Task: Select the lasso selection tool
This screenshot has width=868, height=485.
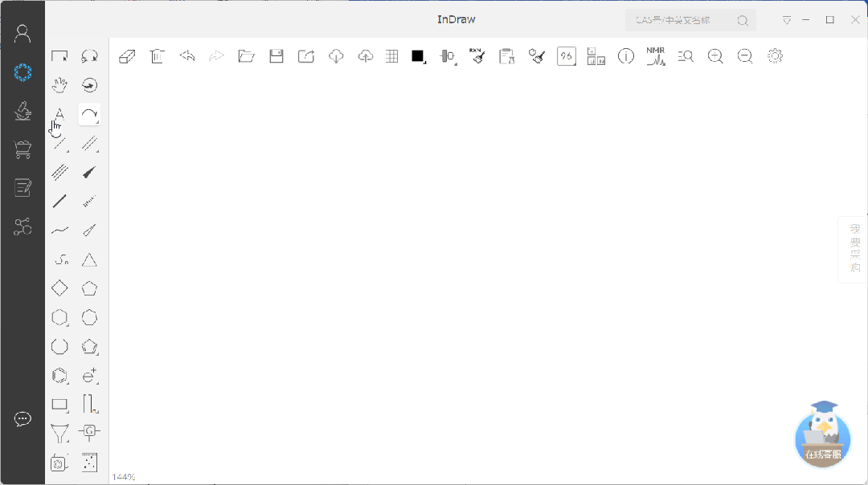Action: click(x=89, y=55)
